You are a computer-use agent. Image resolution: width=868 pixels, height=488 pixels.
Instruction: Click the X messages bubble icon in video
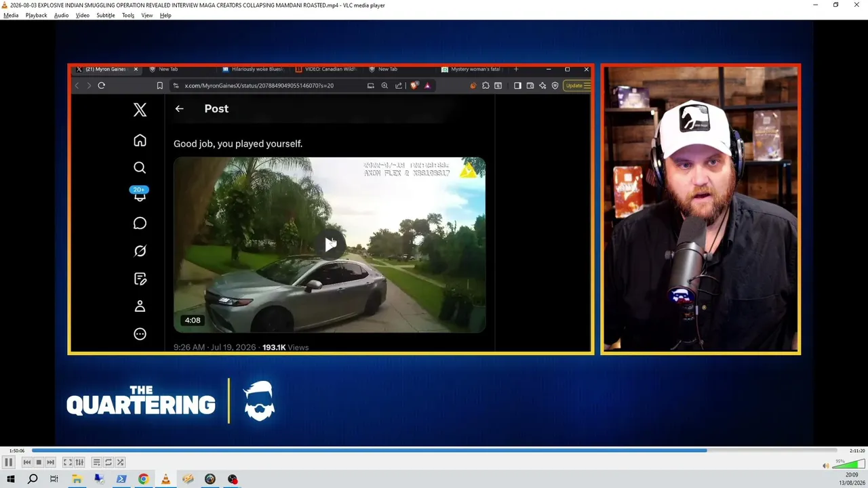coord(140,223)
